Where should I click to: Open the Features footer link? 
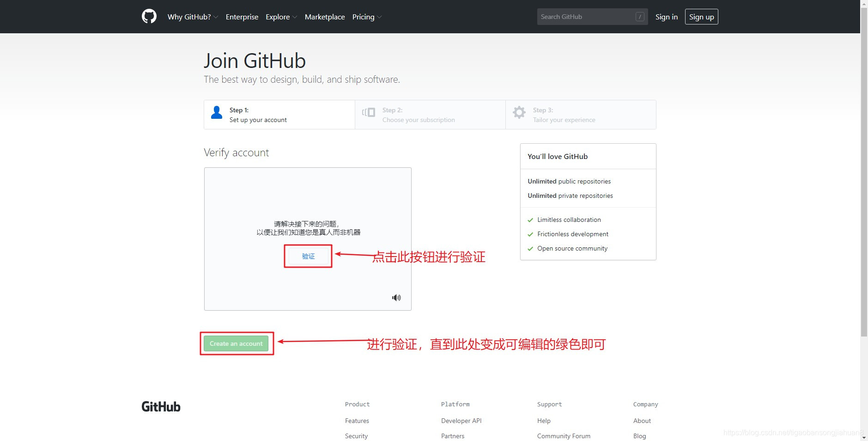357,421
